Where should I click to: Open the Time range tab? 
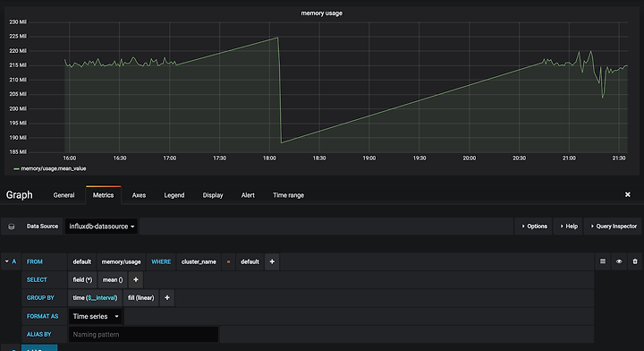tap(288, 195)
